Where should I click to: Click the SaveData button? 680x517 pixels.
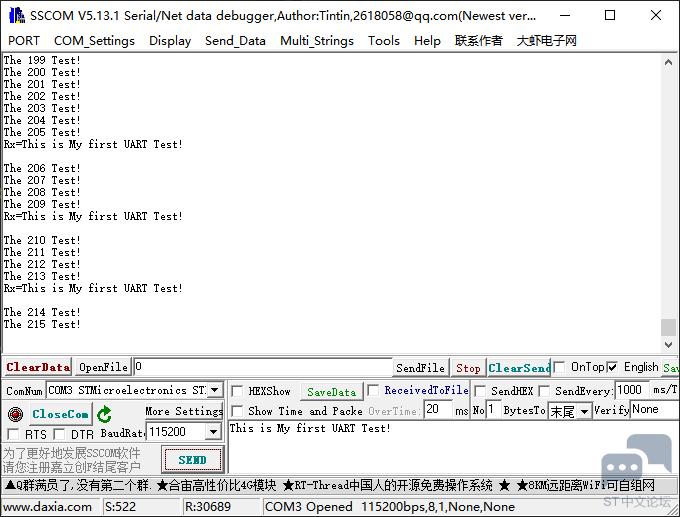pos(332,392)
